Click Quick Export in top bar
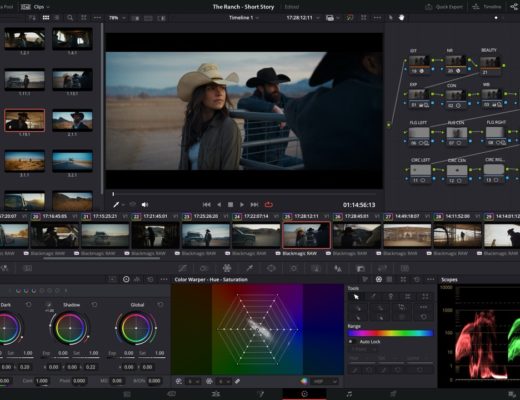The width and height of the screenshot is (520, 400). click(x=445, y=7)
